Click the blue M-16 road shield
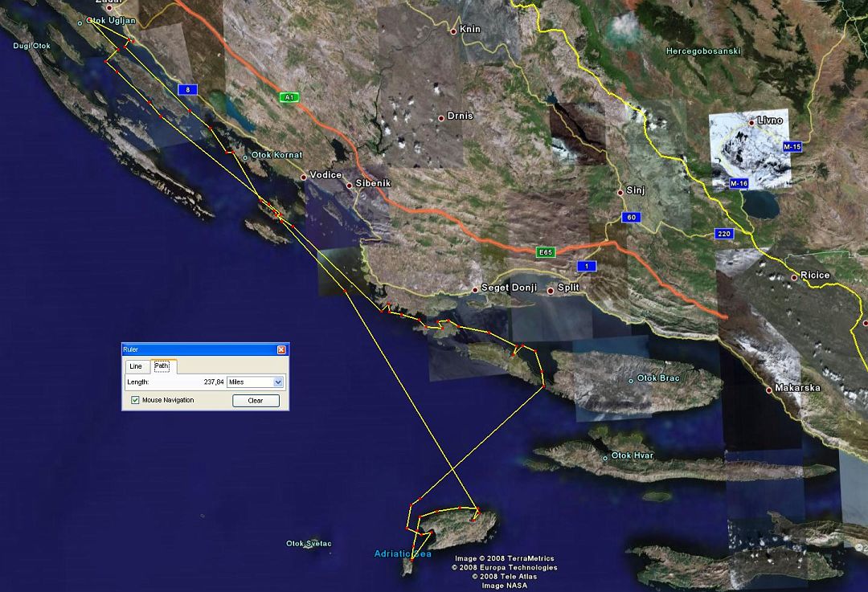Screen dimensions: 868x592 click(739, 184)
